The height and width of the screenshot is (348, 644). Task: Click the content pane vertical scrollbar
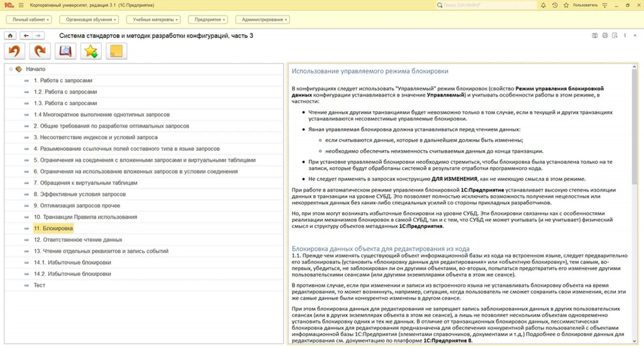634,204
